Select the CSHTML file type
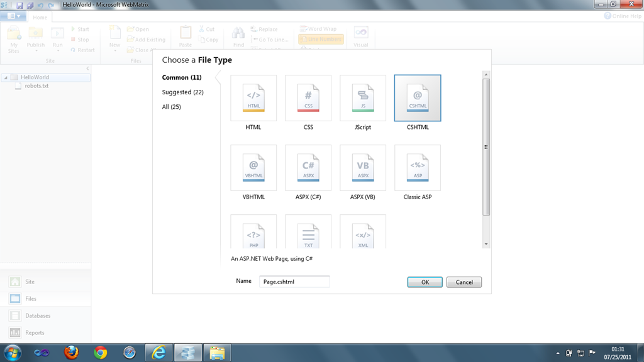644x362 pixels. pos(418,98)
